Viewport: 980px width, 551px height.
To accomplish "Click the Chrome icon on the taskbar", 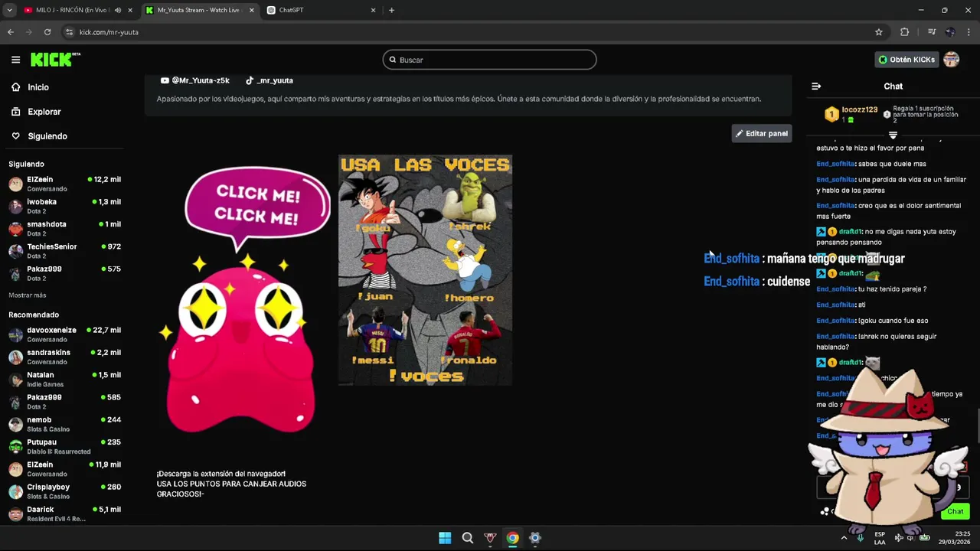I will [512, 538].
